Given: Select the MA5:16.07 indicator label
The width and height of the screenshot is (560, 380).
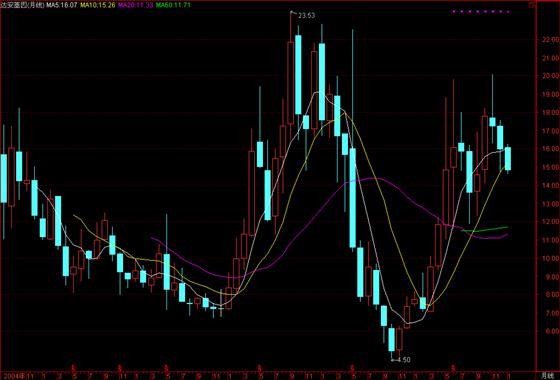Looking at the screenshot, I should (x=61, y=5).
